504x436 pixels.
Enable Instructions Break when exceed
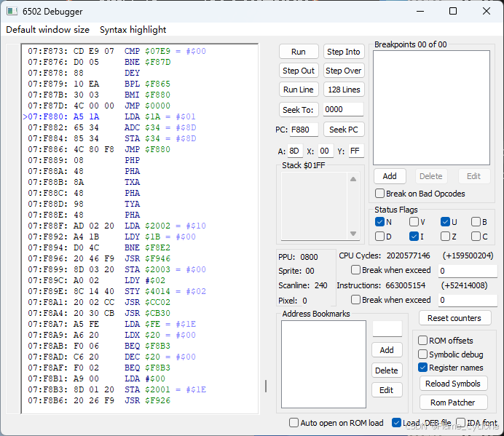pyautogui.click(x=391, y=300)
